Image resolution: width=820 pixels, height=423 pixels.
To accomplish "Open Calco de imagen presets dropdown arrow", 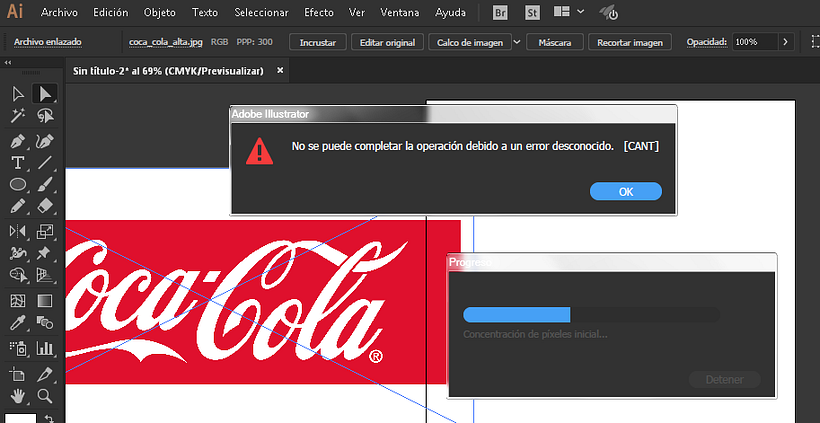I will pyautogui.click(x=517, y=42).
